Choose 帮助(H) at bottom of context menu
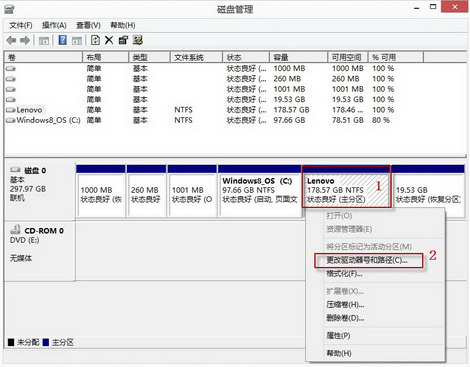Screen dimensions: 470x367 click(x=339, y=353)
